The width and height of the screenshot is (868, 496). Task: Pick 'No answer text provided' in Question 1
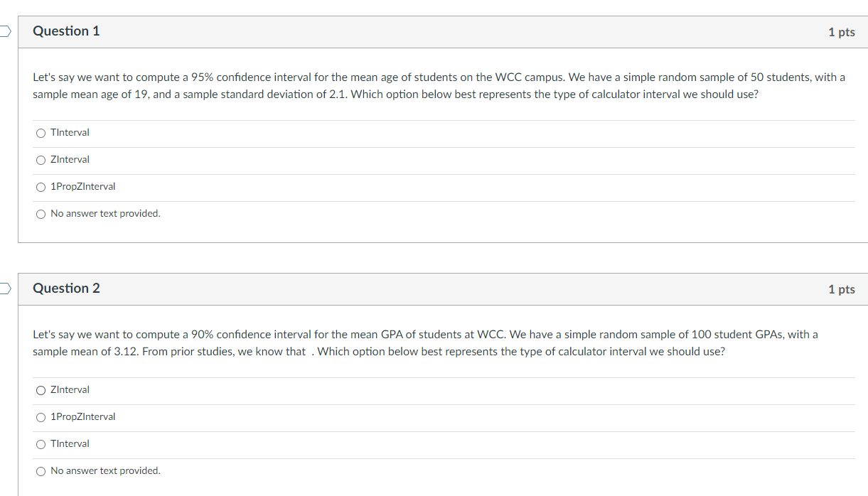point(41,214)
